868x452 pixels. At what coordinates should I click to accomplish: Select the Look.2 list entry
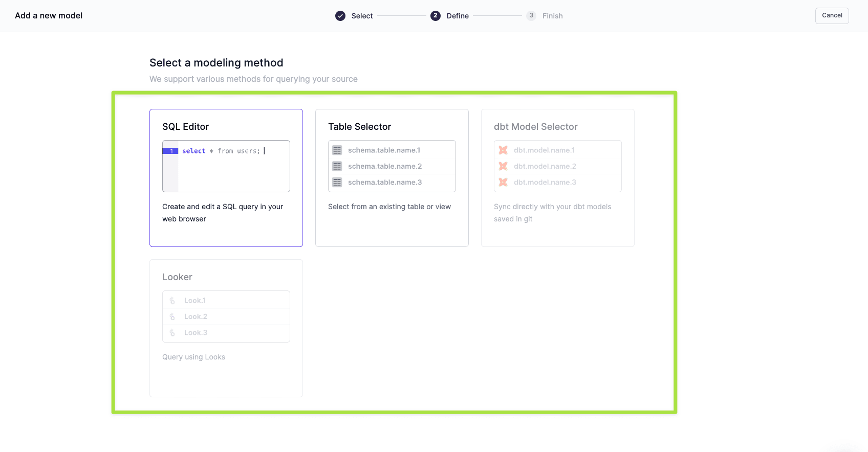(x=196, y=317)
